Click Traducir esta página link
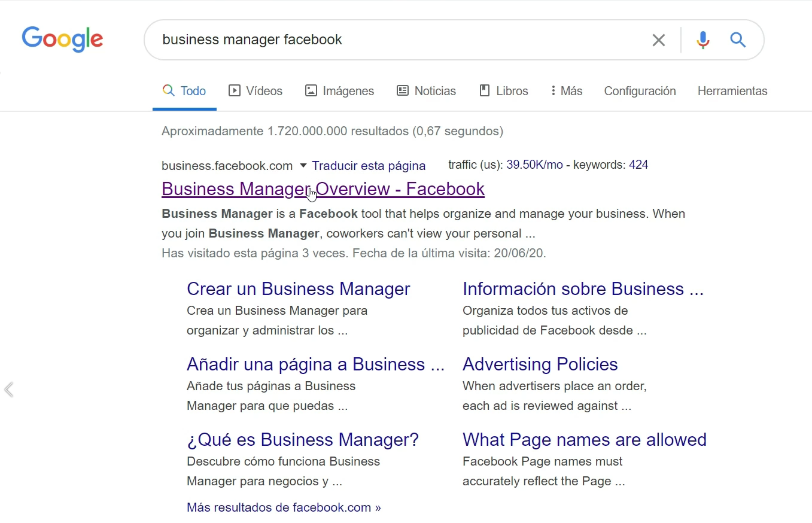Screen dimensions: 812x523 [x=369, y=166]
